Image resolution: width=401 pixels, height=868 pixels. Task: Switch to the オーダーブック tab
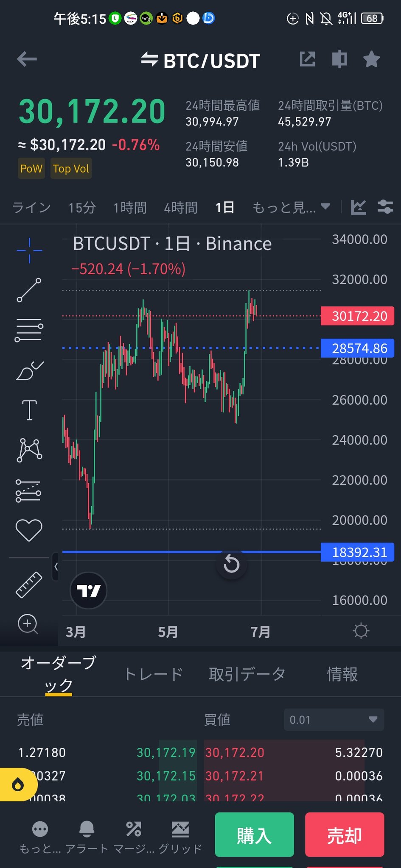[59, 673]
